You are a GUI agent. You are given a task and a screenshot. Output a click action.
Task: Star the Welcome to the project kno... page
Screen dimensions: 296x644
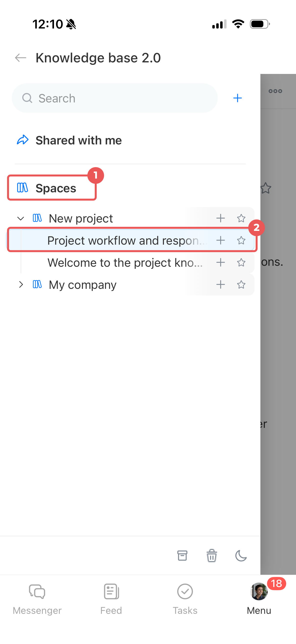[241, 263]
